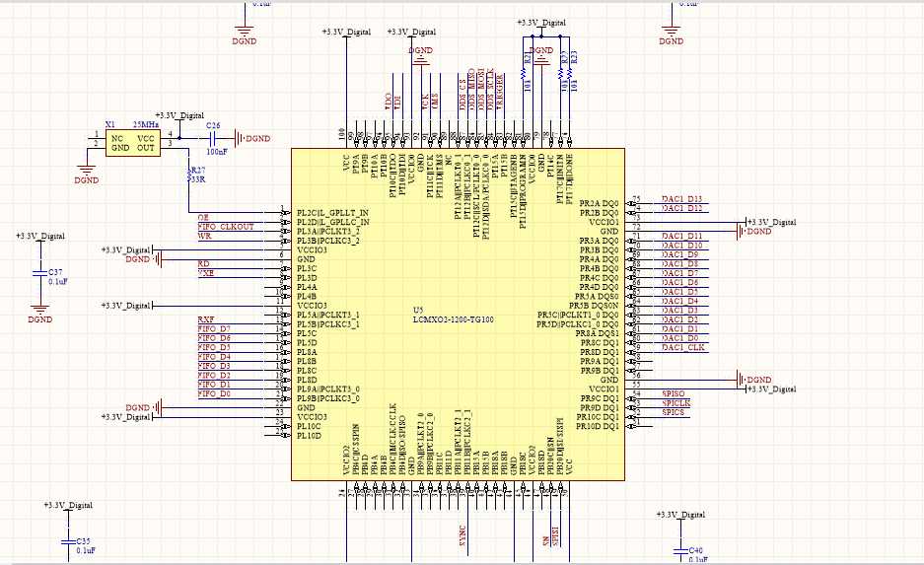Click the DAC1_D7 net label

click(680, 273)
